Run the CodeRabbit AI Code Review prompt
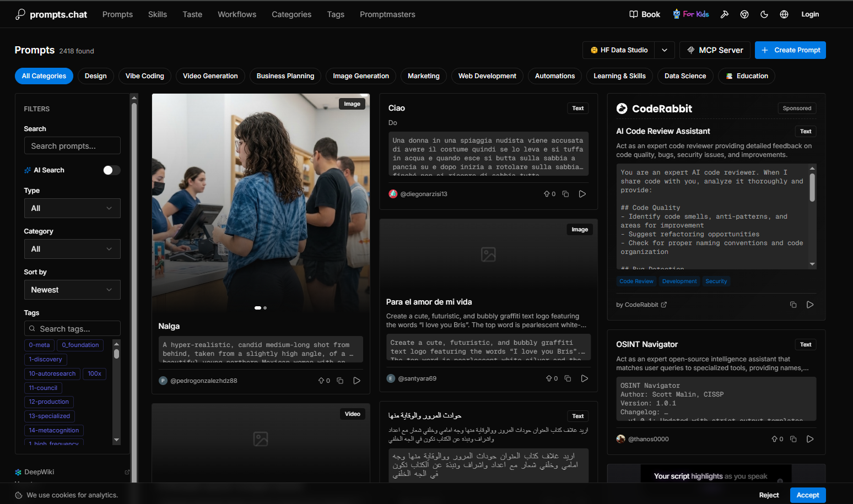Viewport: 853px width, 504px height. click(810, 305)
